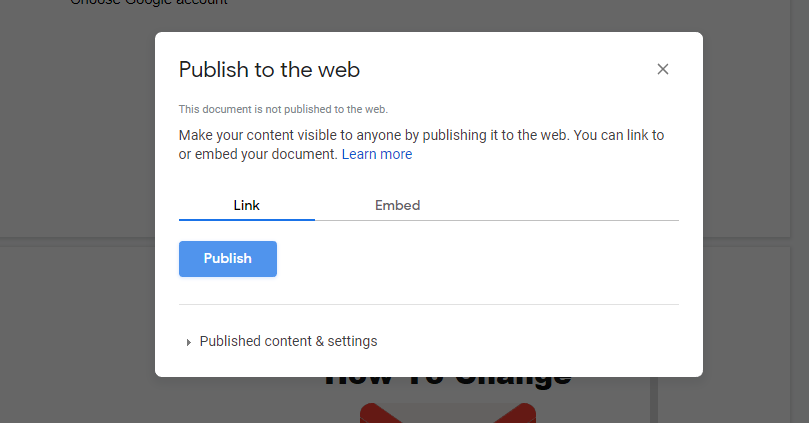This screenshot has width=809, height=423.
Task: Click the Make your content visible description
Action: point(420,135)
